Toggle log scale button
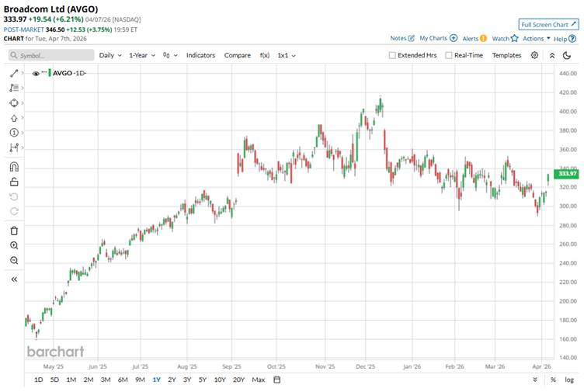Viewport: 584px width, 392px height. pyautogui.click(x=569, y=380)
